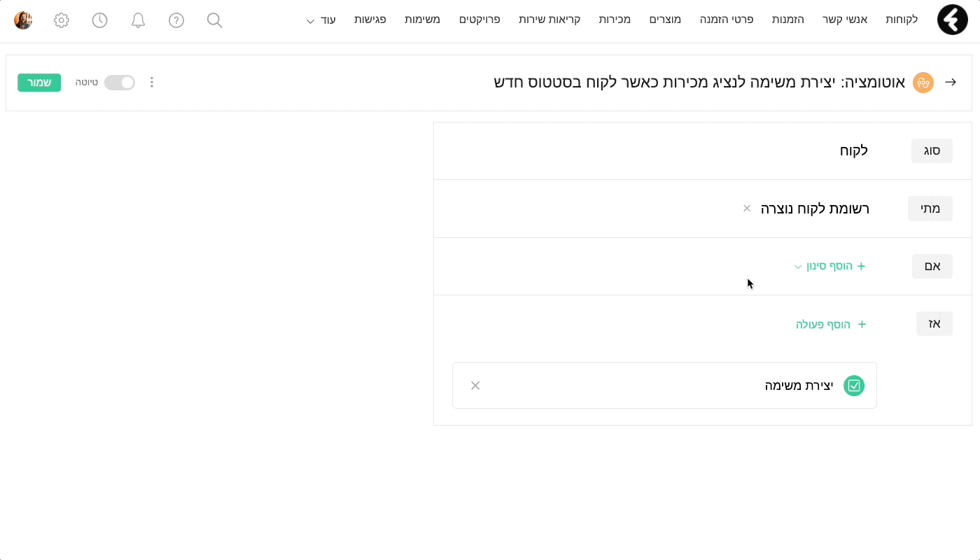This screenshot has height=560, width=980.
Task: Click the אם label tag
Action: [x=932, y=266]
